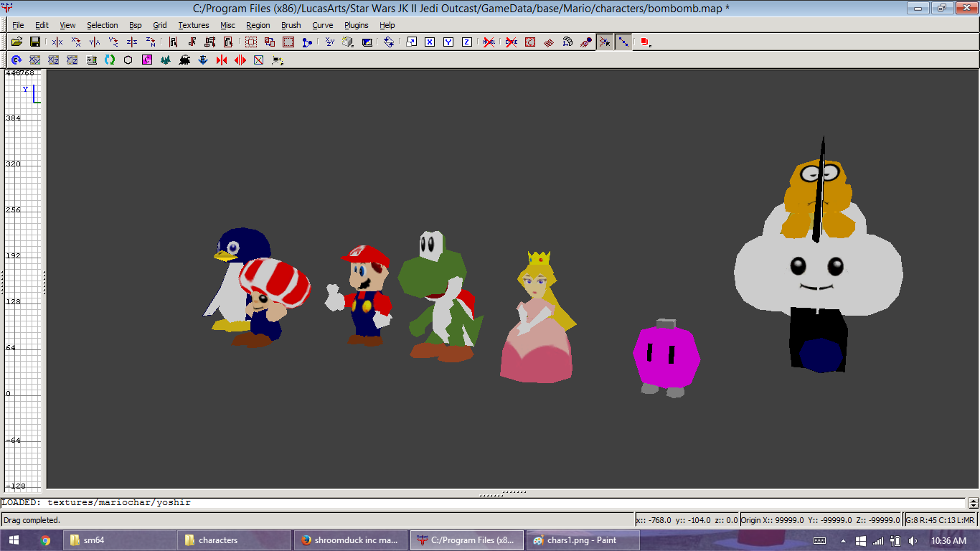The image size is (980, 551).
Task: Flip selection along the Y axis
Action: coord(95,42)
